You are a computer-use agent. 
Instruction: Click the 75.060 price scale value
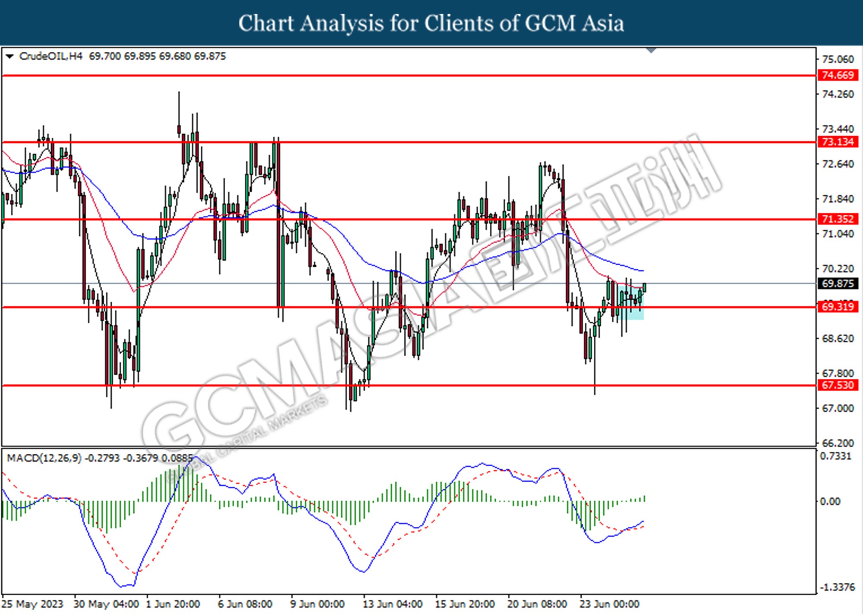pyautogui.click(x=838, y=60)
